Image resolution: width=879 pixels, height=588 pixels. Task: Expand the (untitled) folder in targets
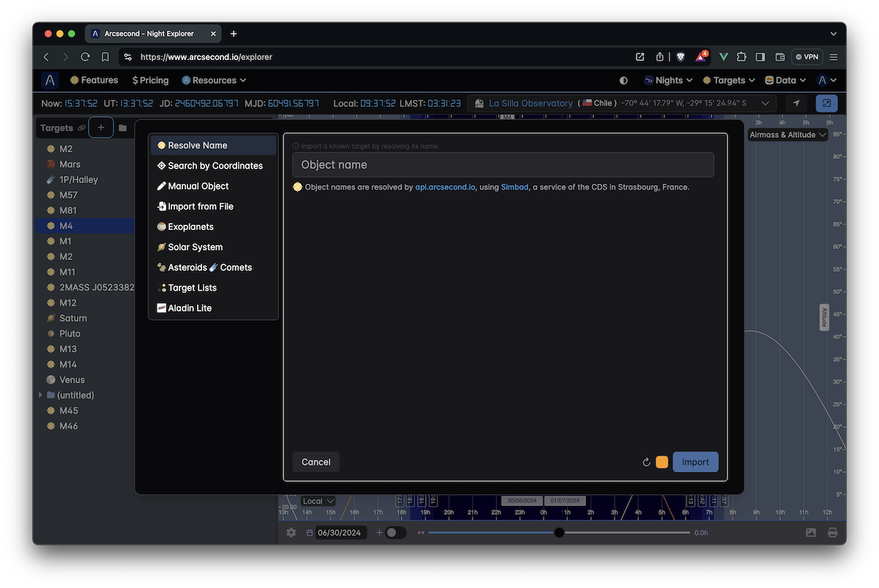pos(41,395)
